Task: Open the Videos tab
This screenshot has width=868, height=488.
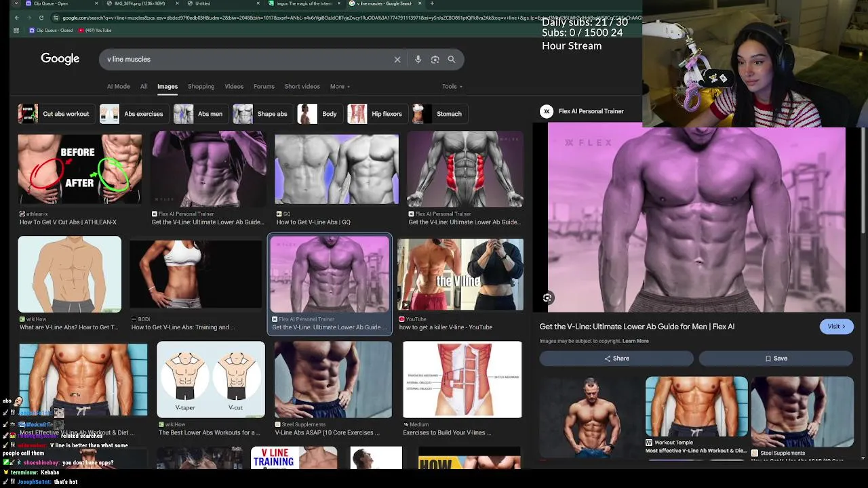Action: click(234, 87)
